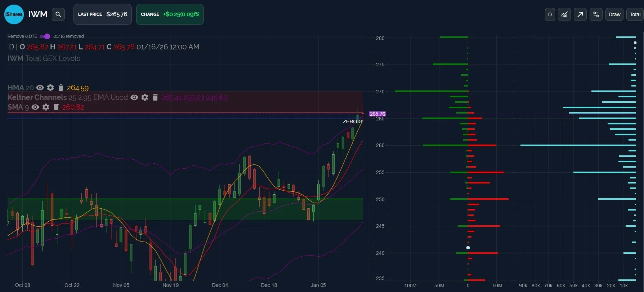Click the SMA value 260.82
This screenshot has width=644, height=292.
pyautogui.click(x=73, y=107)
